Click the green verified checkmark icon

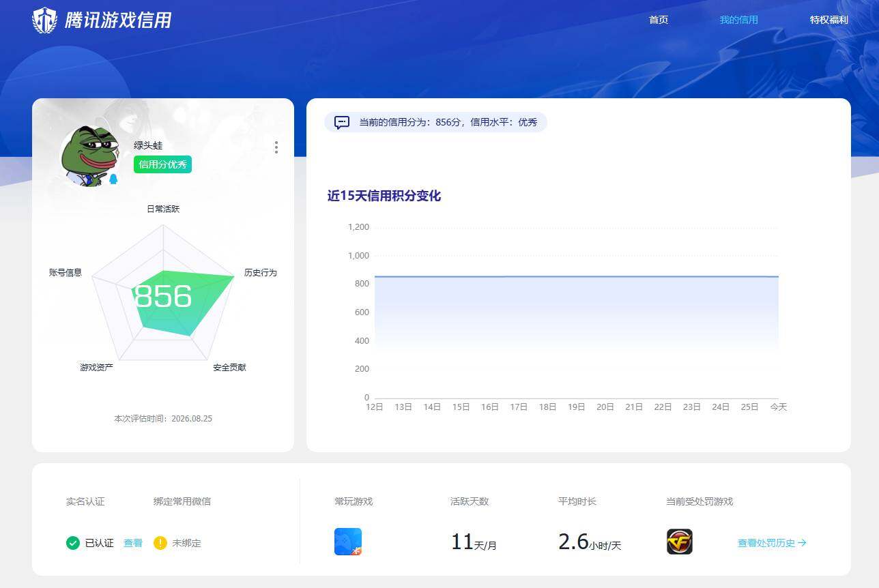(x=73, y=543)
